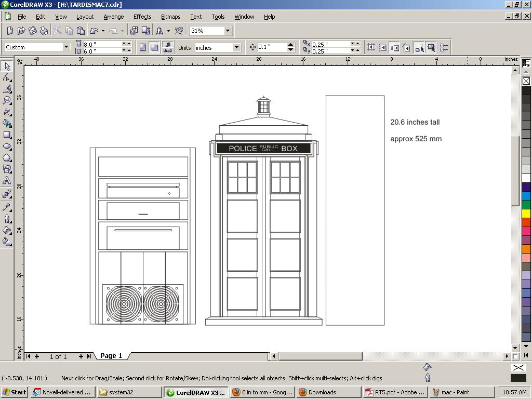Image resolution: width=532 pixels, height=399 pixels.
Task: Save the document via toolbar
Action: pyautogui.click(x=33, y=31)
